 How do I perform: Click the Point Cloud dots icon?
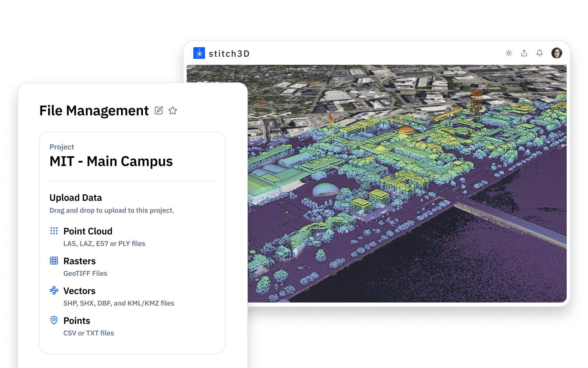tap(54, 231)
